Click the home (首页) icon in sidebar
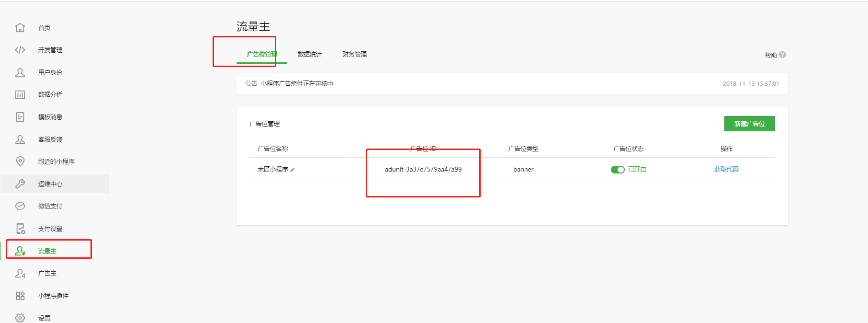This screenshot has height=323, width=868. tap(20, 28)
